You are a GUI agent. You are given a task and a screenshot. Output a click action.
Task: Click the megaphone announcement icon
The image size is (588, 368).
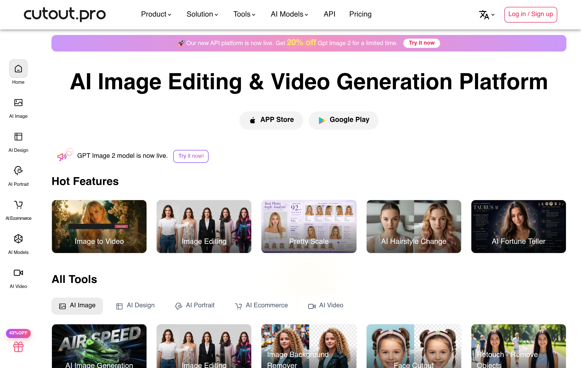[x=62, y=156]
